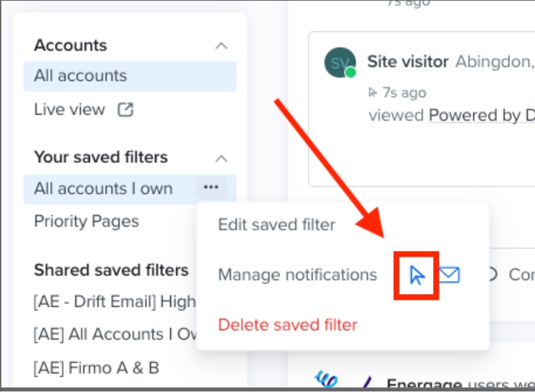Select the cursor notification icon beside Manage notifications

coord(416,275)
